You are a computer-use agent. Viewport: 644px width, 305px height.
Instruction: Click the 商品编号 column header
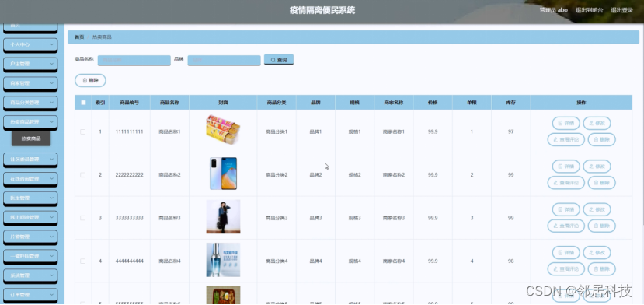coord(130,103)
